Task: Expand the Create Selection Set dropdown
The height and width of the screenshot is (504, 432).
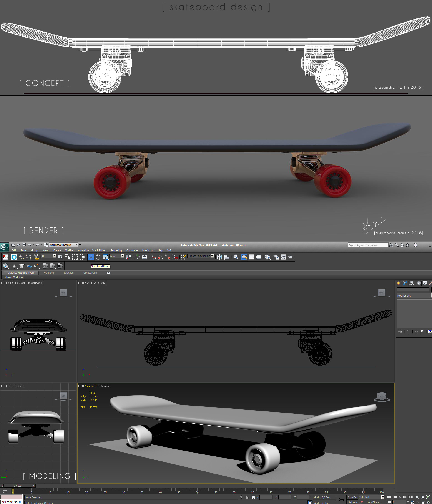Action: [x=212, y=256]
